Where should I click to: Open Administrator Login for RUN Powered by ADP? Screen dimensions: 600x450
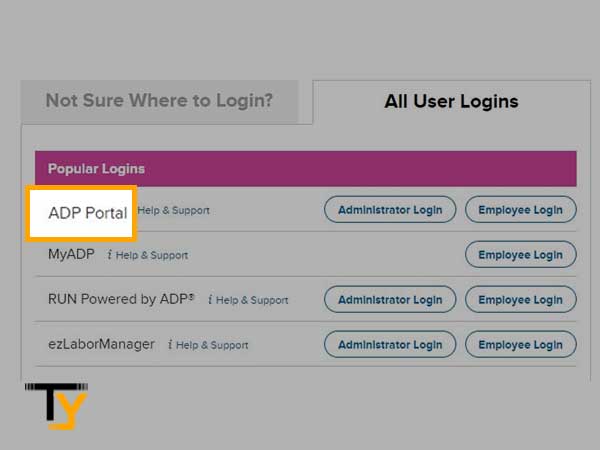390,300
